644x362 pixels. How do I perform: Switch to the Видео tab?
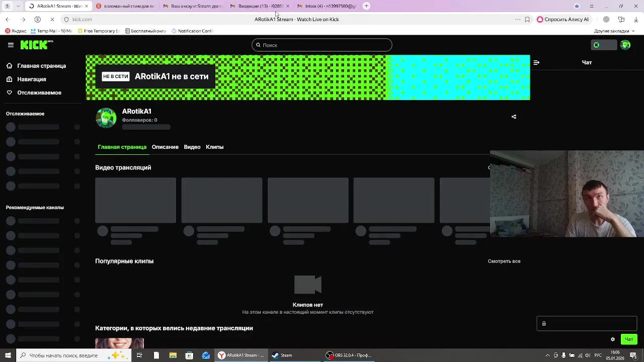192,147
